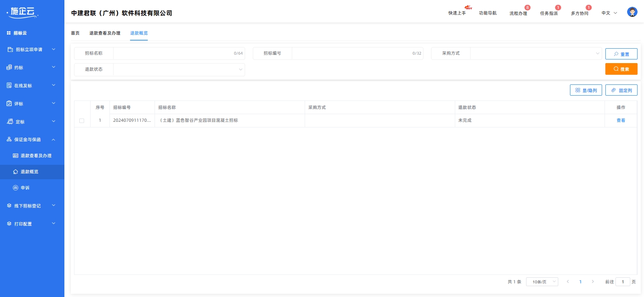644x297 pixels.
Task: Click the orange 搜索 button
Action: pos(621,69)
